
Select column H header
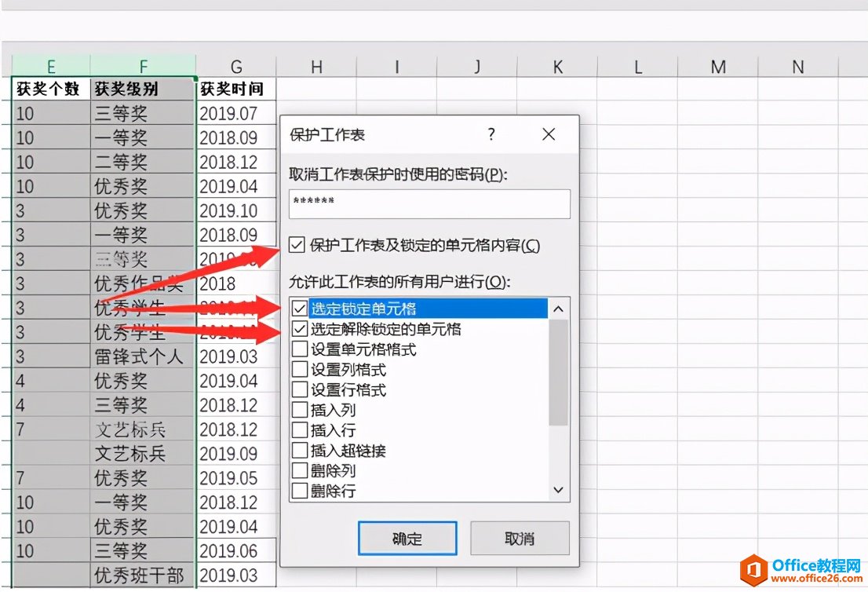pos(316,66)
